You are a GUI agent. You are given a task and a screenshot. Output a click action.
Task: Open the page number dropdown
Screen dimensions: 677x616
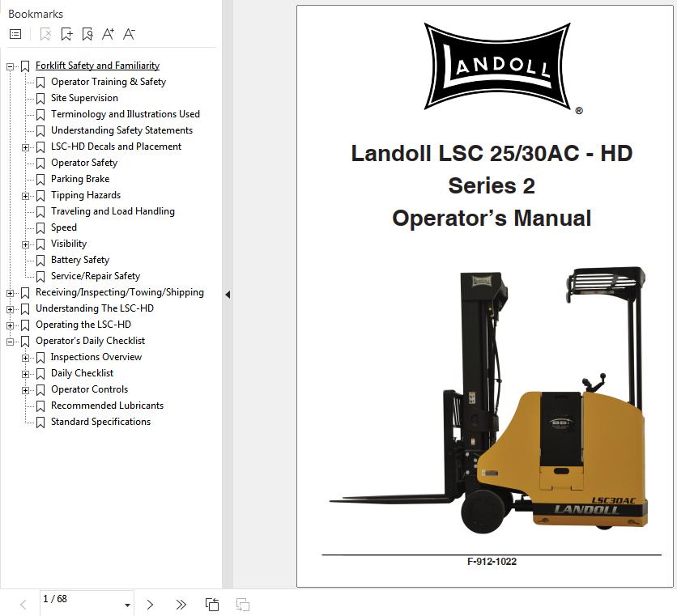coord(127,605)
